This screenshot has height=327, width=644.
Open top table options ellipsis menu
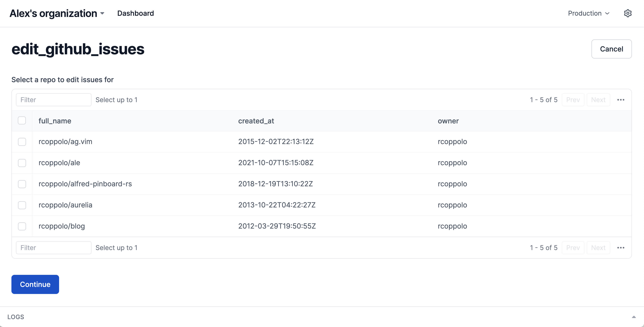(x=620, y=100)
